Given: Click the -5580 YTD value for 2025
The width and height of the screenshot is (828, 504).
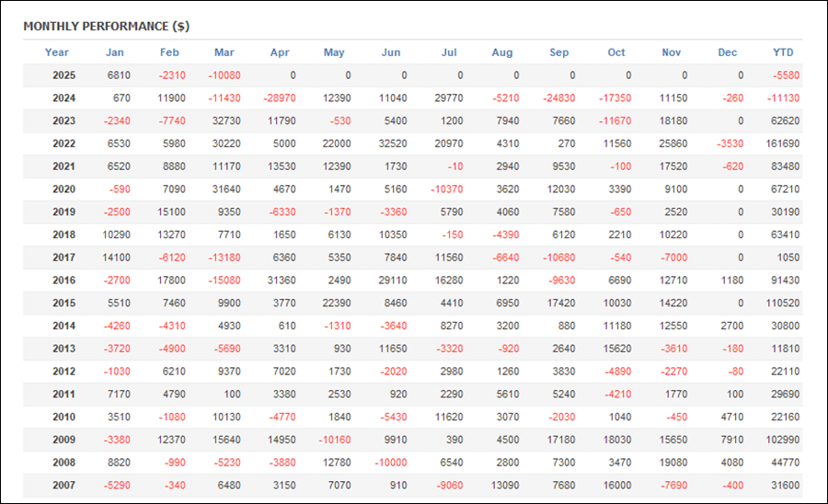Looking at the screenshot, I should tap(787, 74).
